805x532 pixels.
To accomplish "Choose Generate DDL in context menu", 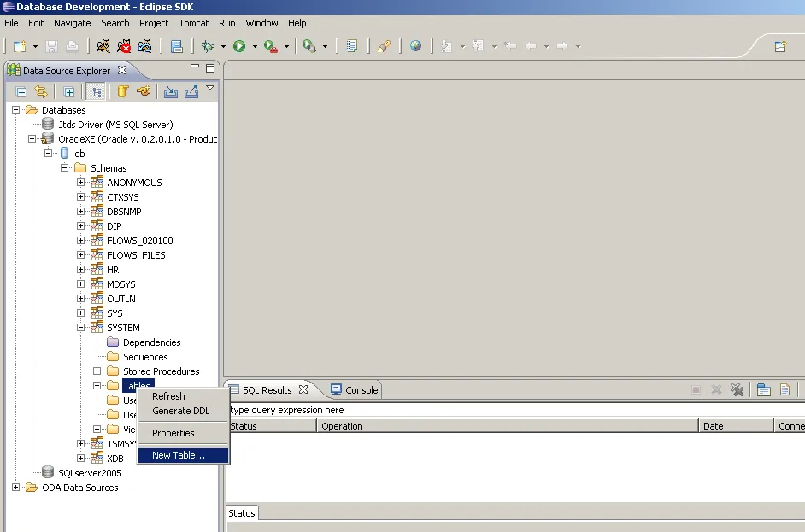I will click(x=180, y=411).
